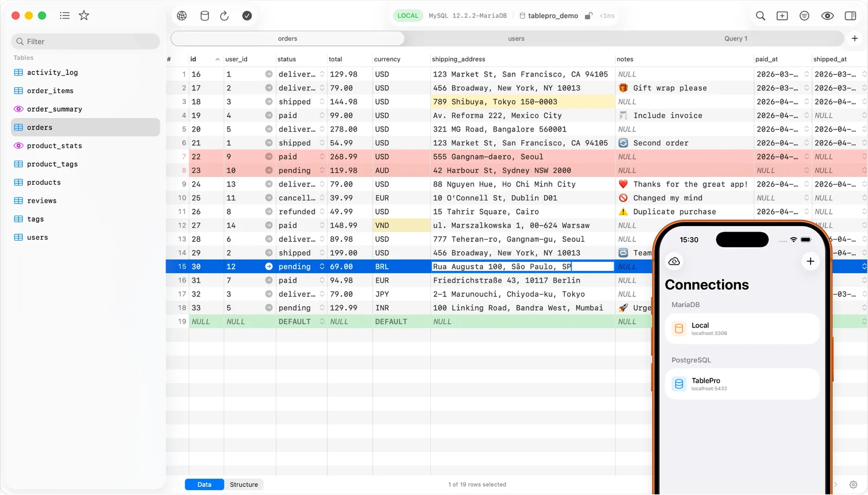Click the plus button to add a new tab
Image resolution: width=868 pixels, height=495 pixels.
[855, 38]
